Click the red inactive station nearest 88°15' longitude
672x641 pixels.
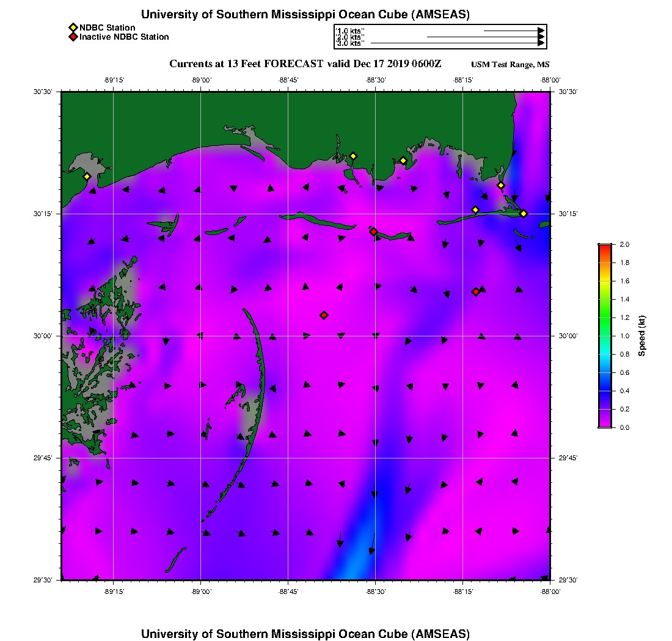pos(475,292)
